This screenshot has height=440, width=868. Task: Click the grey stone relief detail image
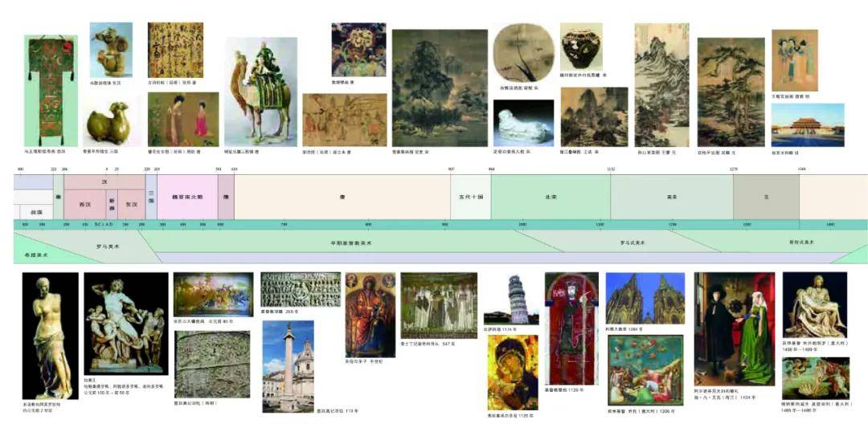[212, 365]
